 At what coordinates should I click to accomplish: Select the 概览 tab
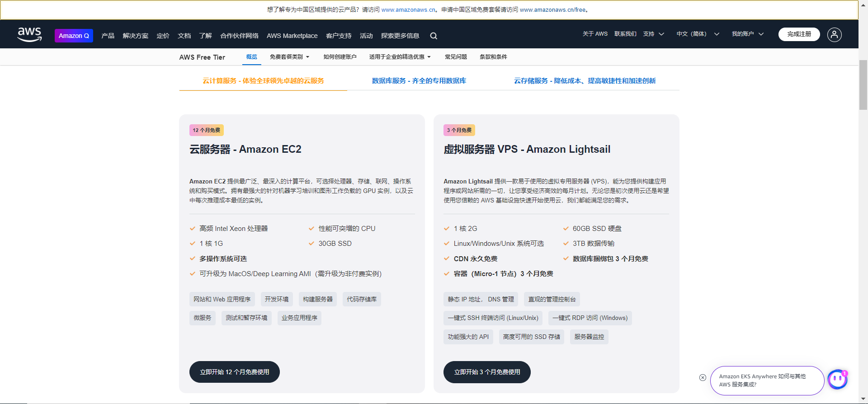tap(252, 57)
